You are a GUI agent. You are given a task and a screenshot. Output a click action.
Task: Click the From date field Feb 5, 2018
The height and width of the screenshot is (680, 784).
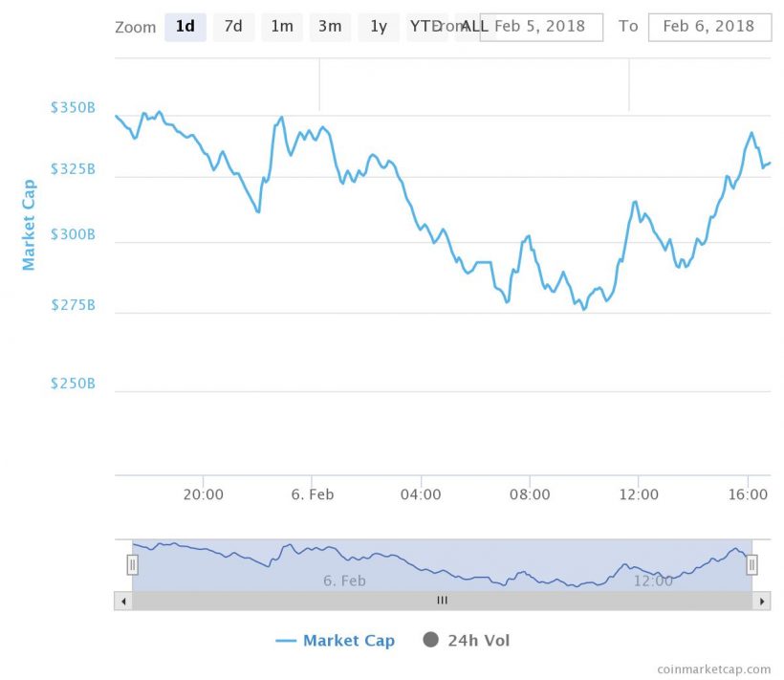(540, 27)
